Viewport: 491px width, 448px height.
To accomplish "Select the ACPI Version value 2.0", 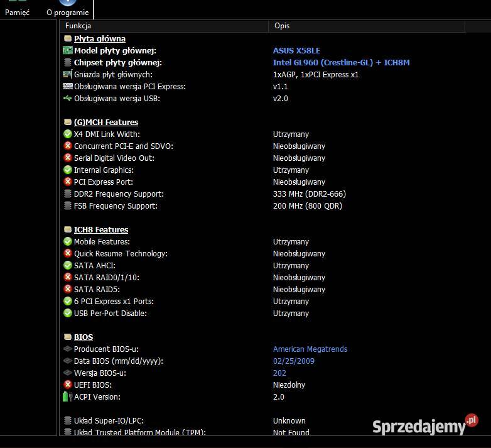I will [278, 397].
